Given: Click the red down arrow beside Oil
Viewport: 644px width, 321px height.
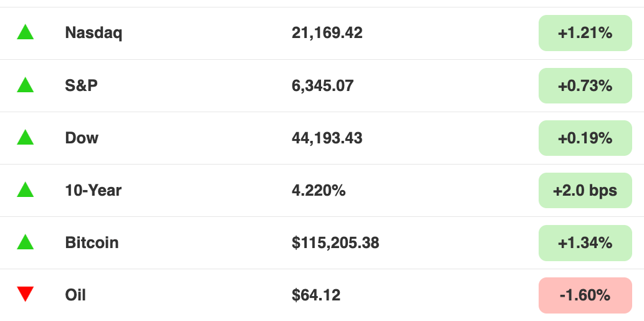Looking at the screenshot, I should [x=25, y=294].
